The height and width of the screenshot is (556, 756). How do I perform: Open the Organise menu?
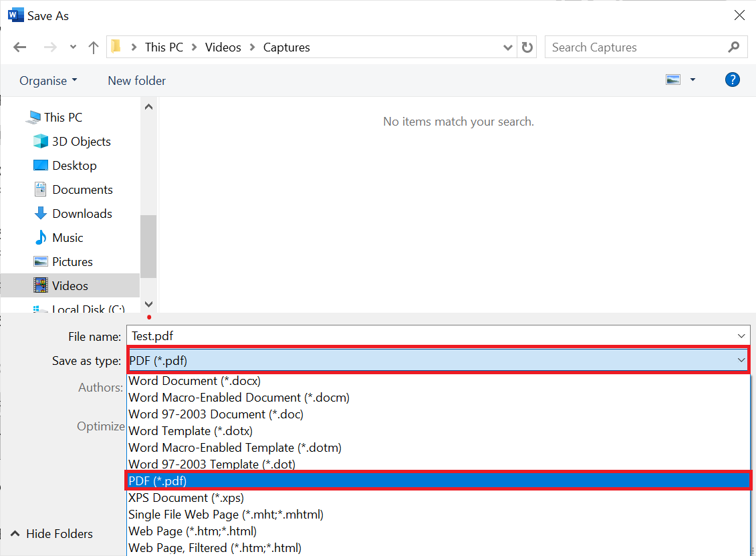(x=48, y=81)
